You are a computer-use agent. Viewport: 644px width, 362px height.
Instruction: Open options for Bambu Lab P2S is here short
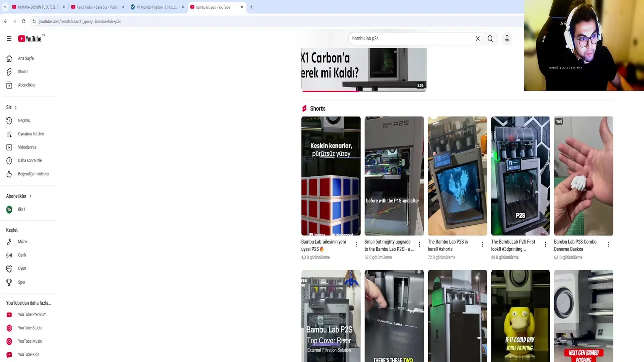pyautogui.click(x=482, y=245)
